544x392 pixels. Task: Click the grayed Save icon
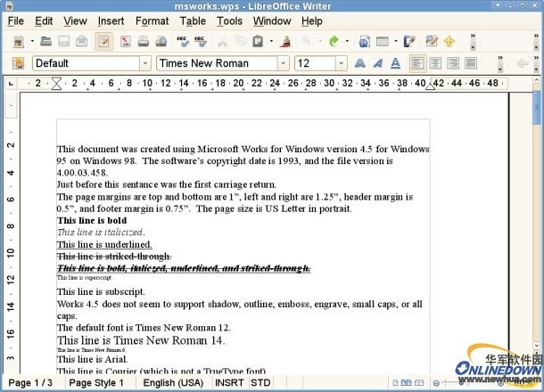[x=64, y=41]
